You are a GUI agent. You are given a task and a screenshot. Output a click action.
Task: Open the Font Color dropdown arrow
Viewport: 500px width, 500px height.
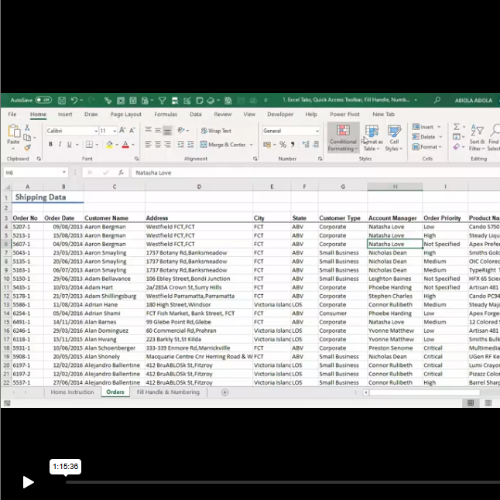(133, 145)
